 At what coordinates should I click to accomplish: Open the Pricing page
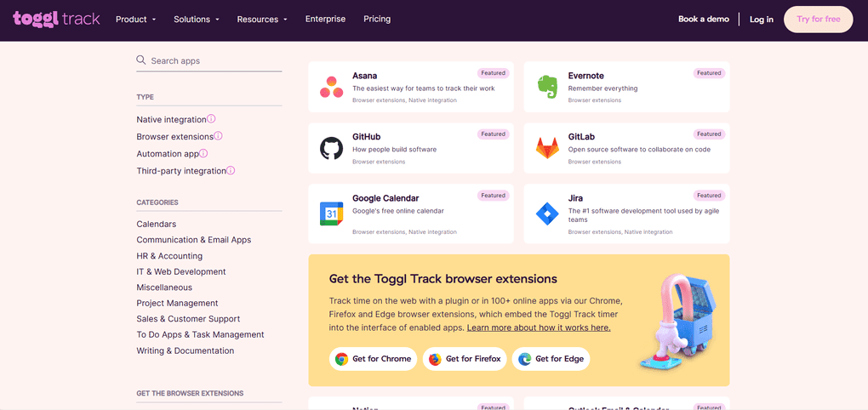377,19
